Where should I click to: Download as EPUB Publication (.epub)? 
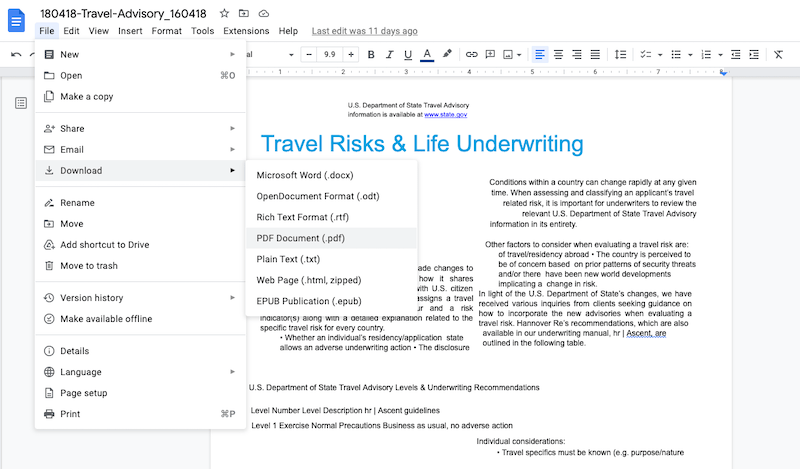click(x=331, y=301)
